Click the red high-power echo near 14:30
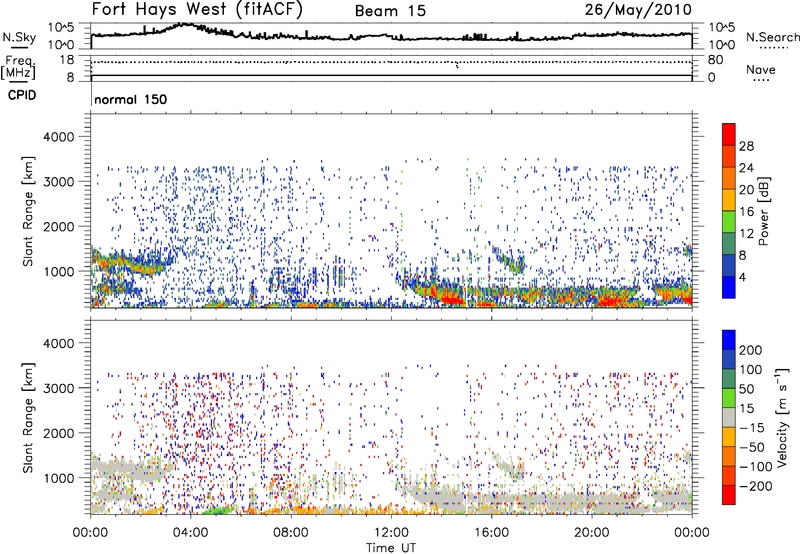 [x=450, y=298]
